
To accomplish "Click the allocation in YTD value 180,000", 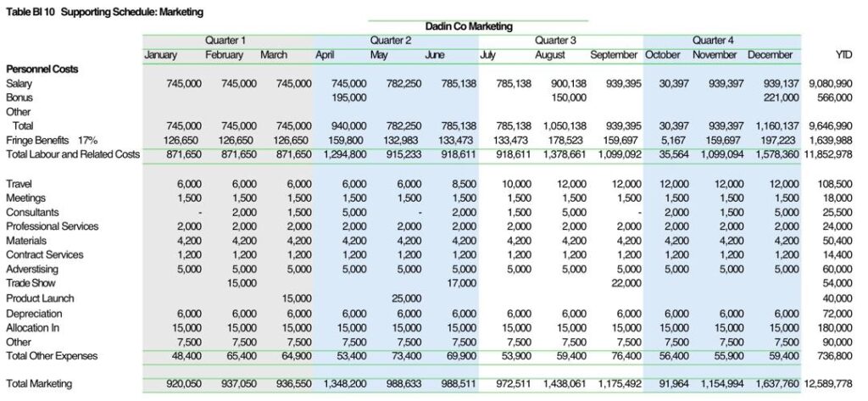I will pos(835,328).
